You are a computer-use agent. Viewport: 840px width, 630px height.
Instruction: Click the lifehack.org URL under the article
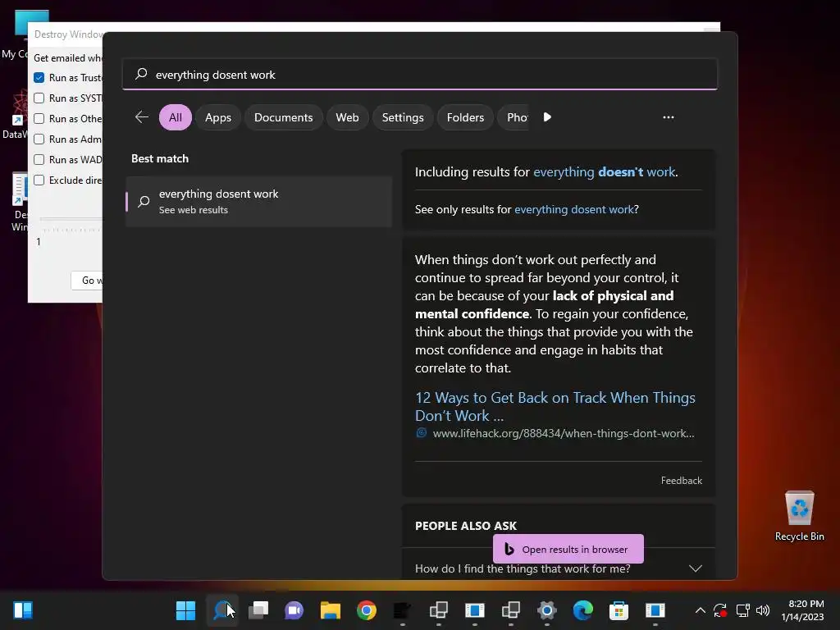[563, 433]
